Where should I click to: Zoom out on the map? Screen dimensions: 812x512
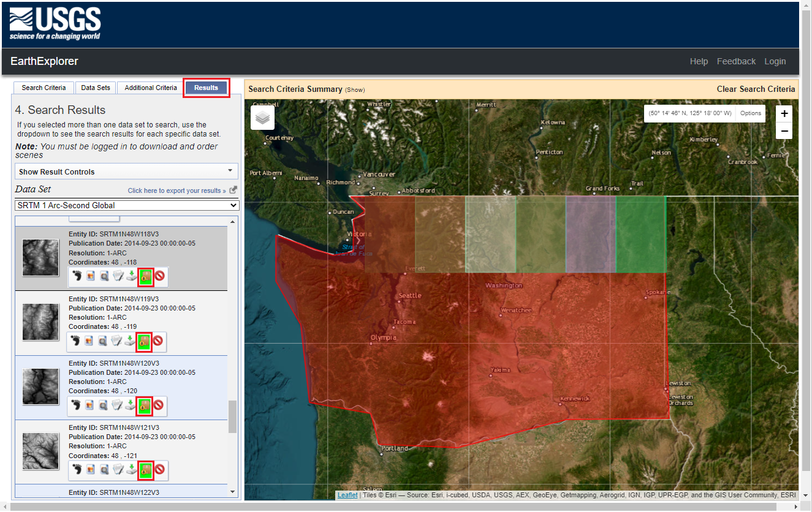coord(784,130)
